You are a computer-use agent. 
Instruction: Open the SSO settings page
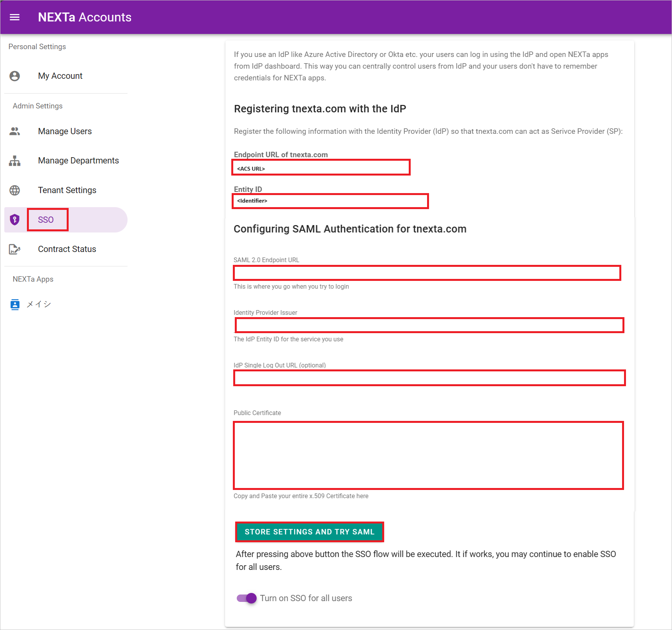[47, 220]
